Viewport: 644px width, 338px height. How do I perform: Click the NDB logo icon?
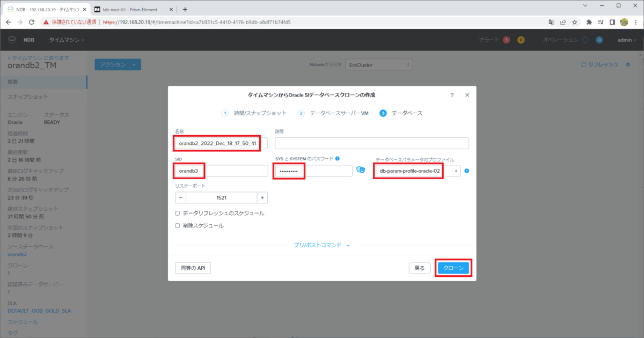click(x=13, y=40)
